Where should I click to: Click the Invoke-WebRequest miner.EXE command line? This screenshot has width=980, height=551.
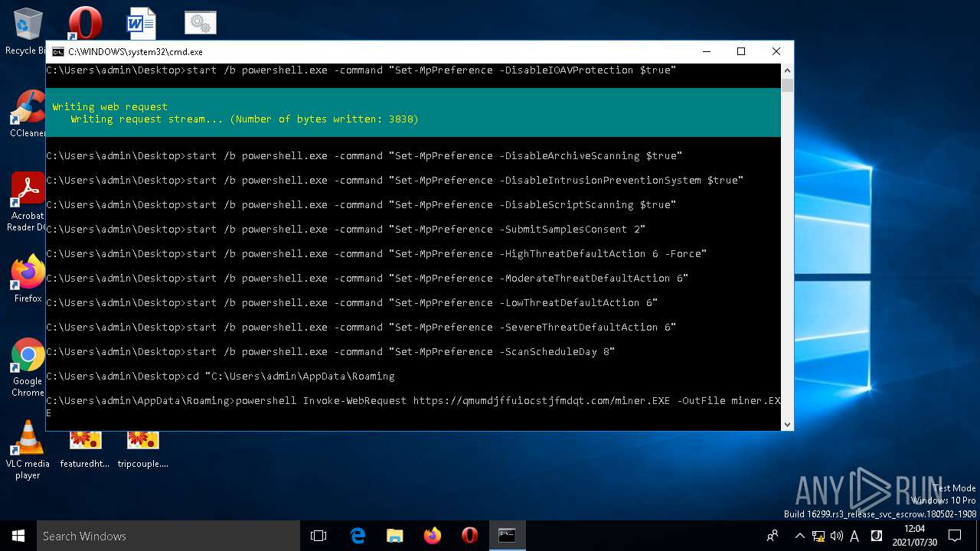pyautogui.click(x=413, y=406)
